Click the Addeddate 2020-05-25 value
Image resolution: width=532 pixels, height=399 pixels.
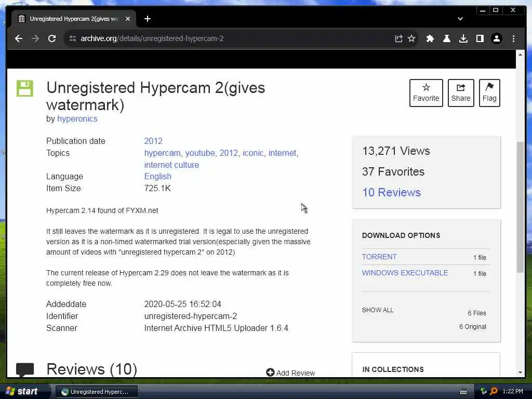click(x=182, y=304)
